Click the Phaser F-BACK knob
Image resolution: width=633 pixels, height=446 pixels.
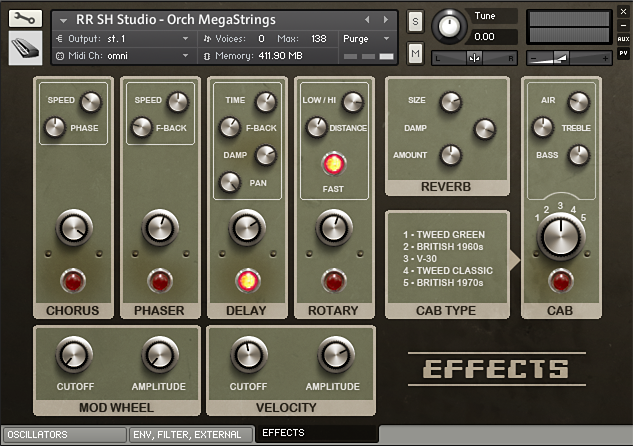142,127
